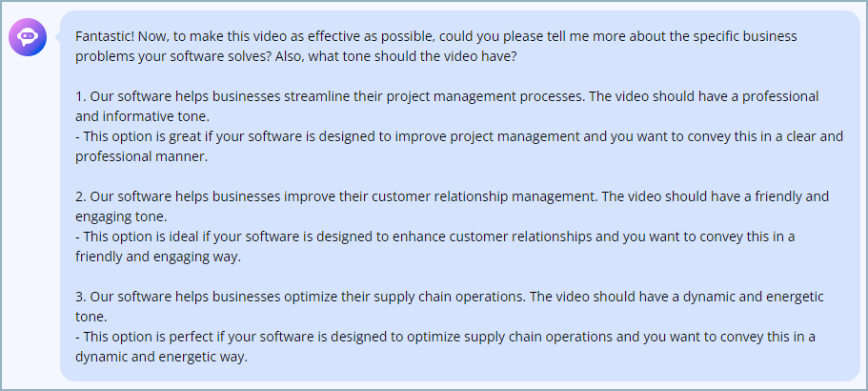Viewport: 868px width, 391px height.
Task: Click the numeral "1." list marker
Action: 81,96
